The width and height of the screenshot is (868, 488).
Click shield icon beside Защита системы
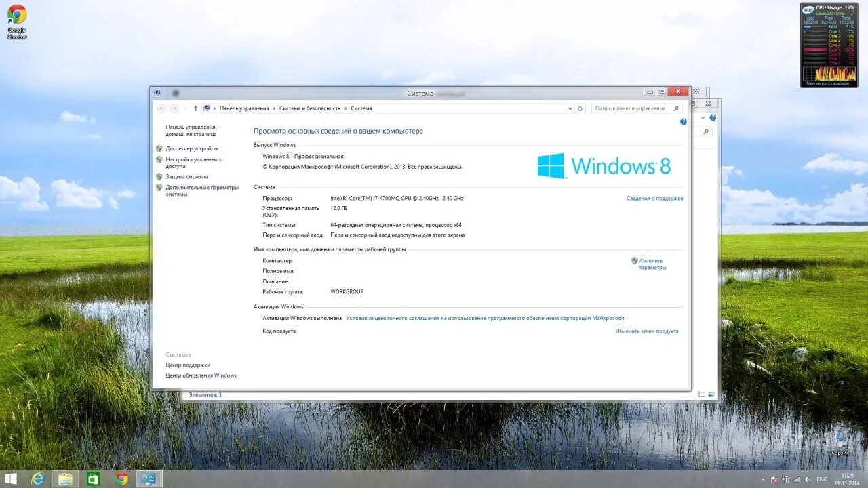pos(159,177)
